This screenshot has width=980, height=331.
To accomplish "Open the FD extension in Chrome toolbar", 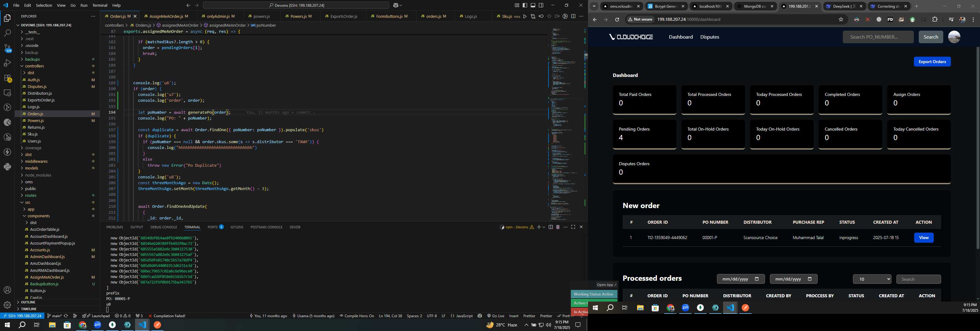I will pos(890,19).
